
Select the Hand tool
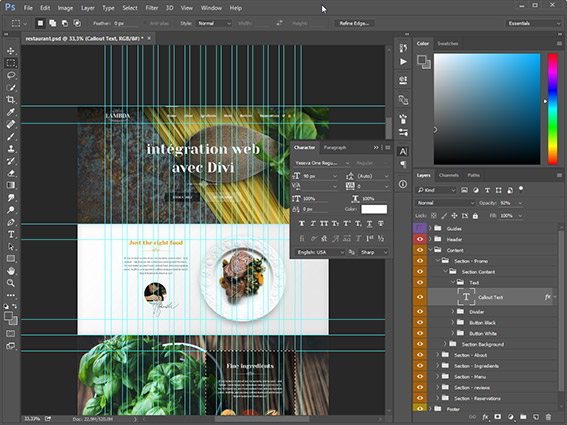tap(11, 271)
